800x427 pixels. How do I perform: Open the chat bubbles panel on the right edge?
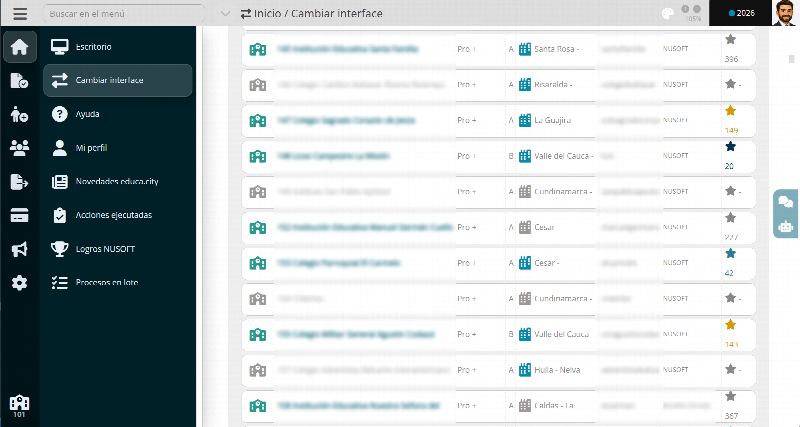[786, 202]
